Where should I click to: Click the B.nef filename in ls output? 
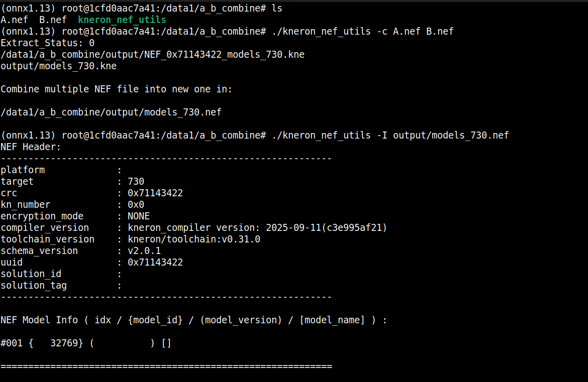pyautogui.click(x=53, y=20)
